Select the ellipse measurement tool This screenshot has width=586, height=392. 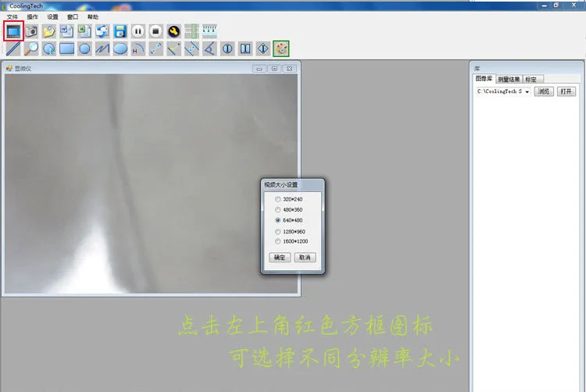pyautogui.click(x=120, y=48)
